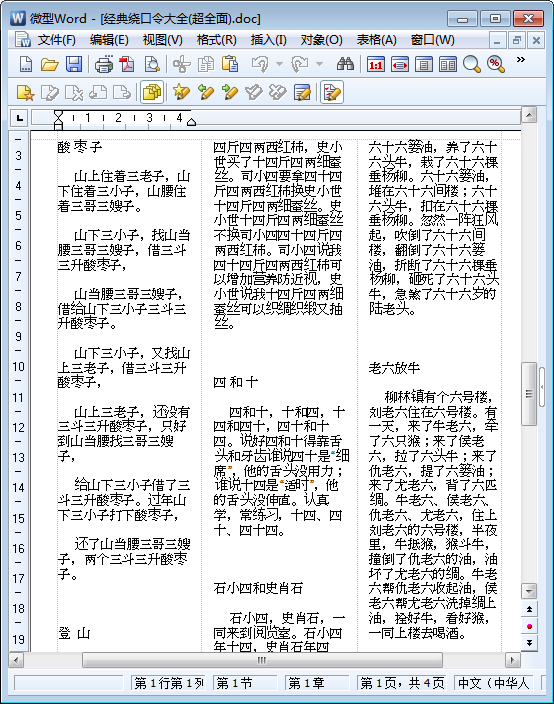
Task: Click the Cut scissors icon
Action: (x=181, y=64)
